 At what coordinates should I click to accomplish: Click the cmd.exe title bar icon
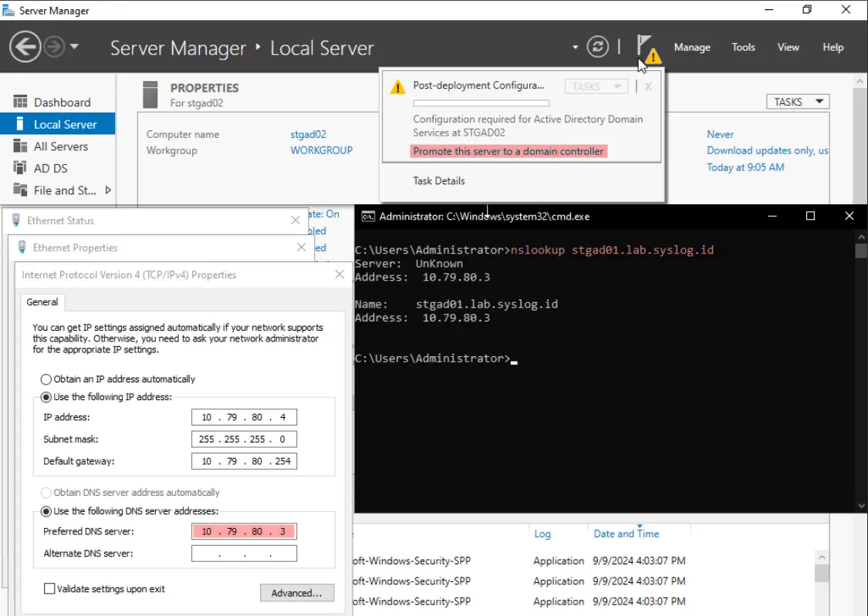click(x=368, y=216)
